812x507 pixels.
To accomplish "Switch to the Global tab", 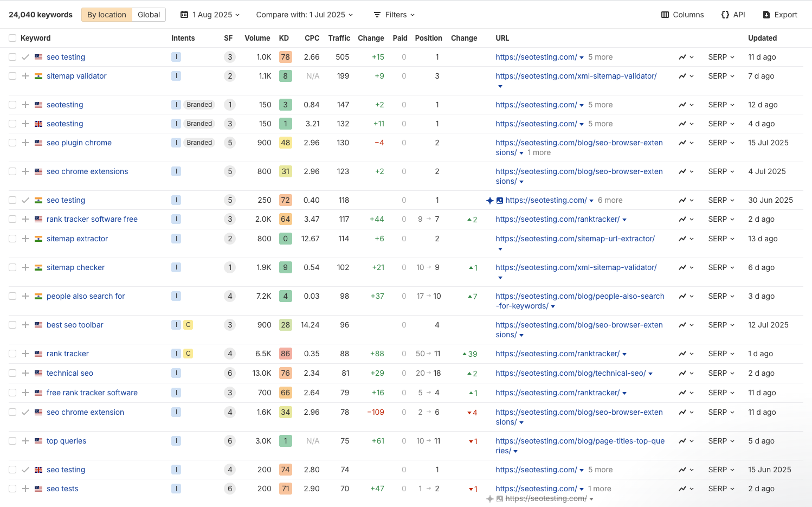I will point(148,15).
